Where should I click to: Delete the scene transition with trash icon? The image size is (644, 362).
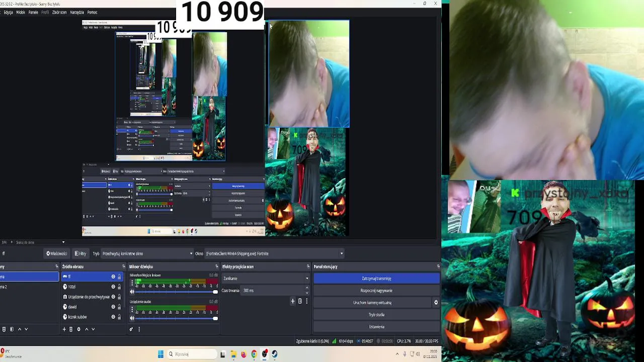click(x=300, y=301)
